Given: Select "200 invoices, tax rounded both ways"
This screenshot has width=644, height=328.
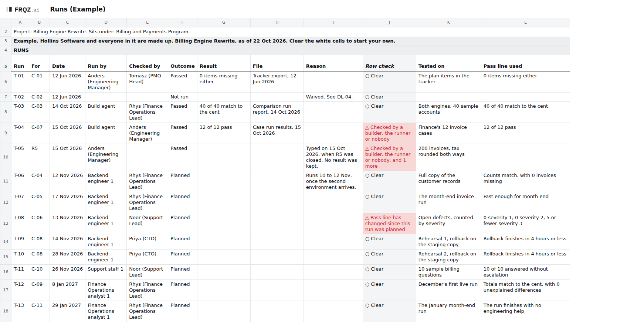Looking at the screenshot, I should click(x=448, y=157).
